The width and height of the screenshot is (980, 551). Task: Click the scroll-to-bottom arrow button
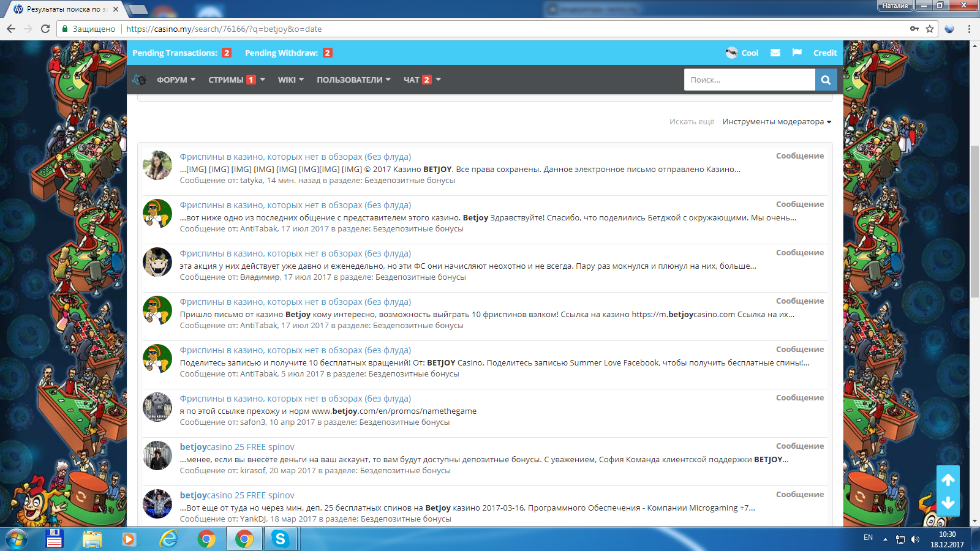pyautogui.click(x=948, y=503)
